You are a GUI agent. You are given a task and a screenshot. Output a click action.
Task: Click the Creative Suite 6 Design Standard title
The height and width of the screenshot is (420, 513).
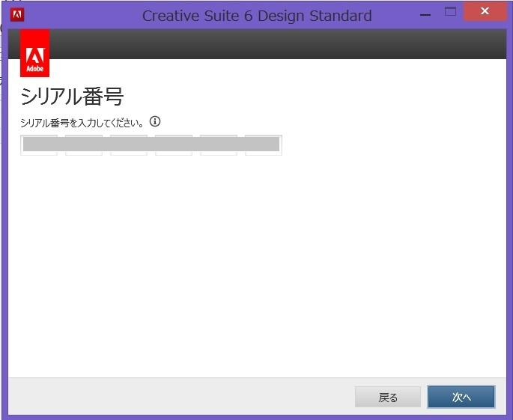pyautogui.click(x=257, y=16)
